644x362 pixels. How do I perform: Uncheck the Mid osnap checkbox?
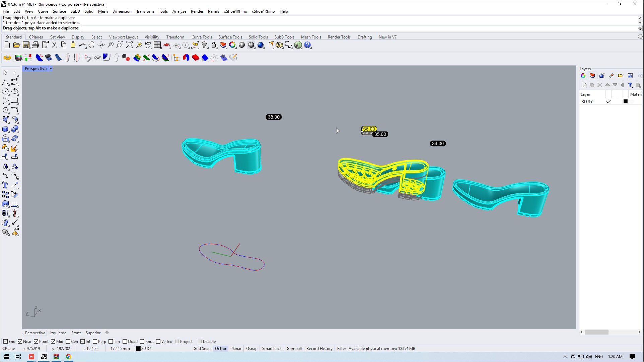tap(53, 342)
